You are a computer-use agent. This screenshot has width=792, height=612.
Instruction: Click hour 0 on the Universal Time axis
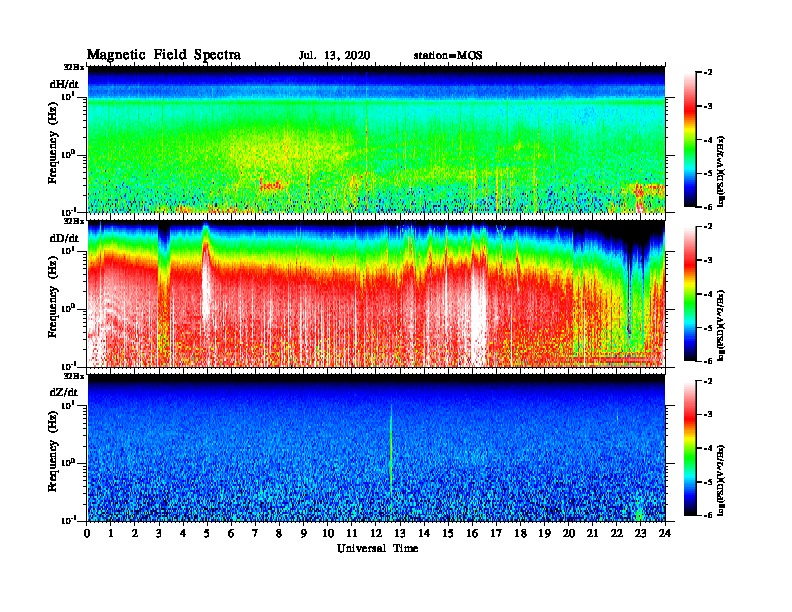coord(87,534)
